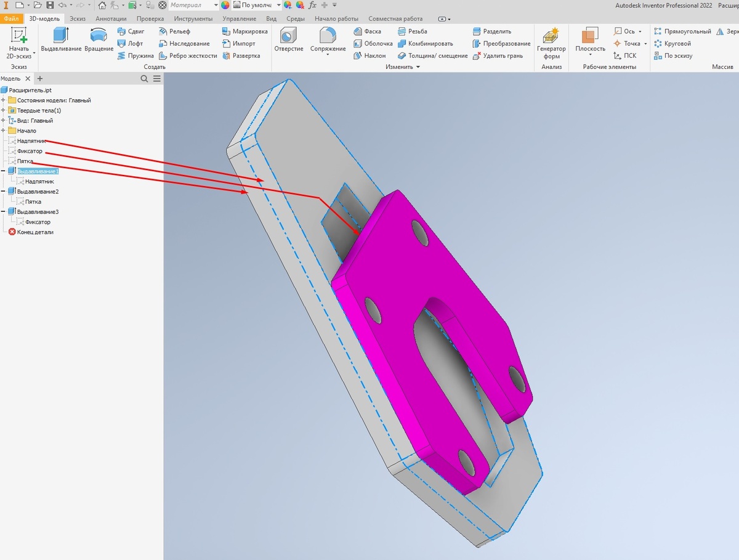Choose the Маркировка mark tool
The height and width of the screenshot is (560, 739).
coord(244,31)
